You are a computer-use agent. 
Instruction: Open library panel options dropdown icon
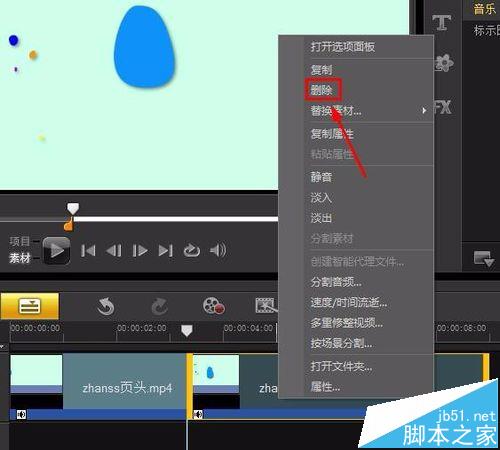click(x=484, y=259)
